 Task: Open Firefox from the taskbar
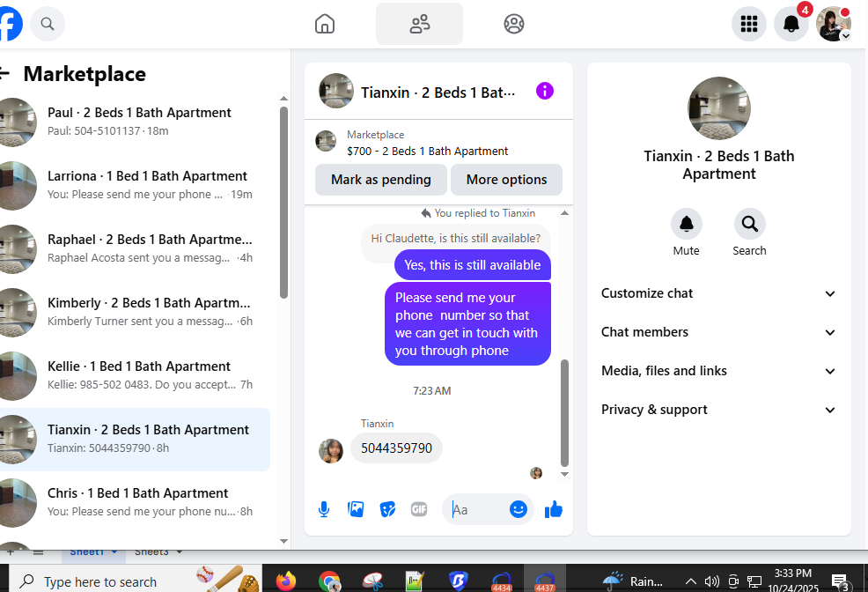(x=285, y=581)
